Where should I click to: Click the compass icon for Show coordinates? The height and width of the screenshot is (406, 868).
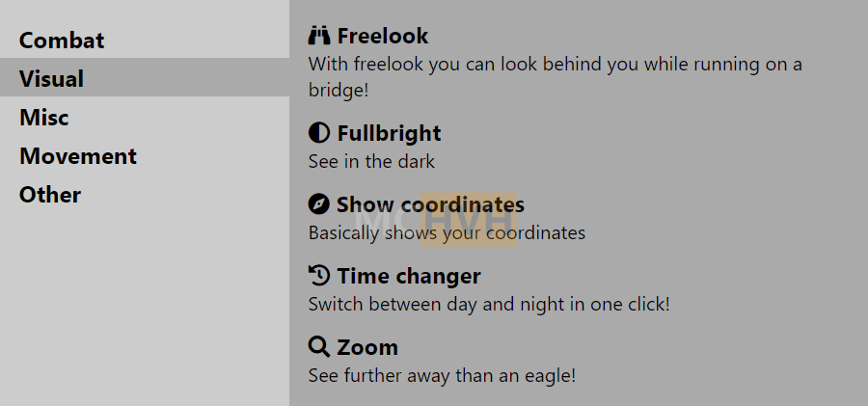click(x=319, y=204)
